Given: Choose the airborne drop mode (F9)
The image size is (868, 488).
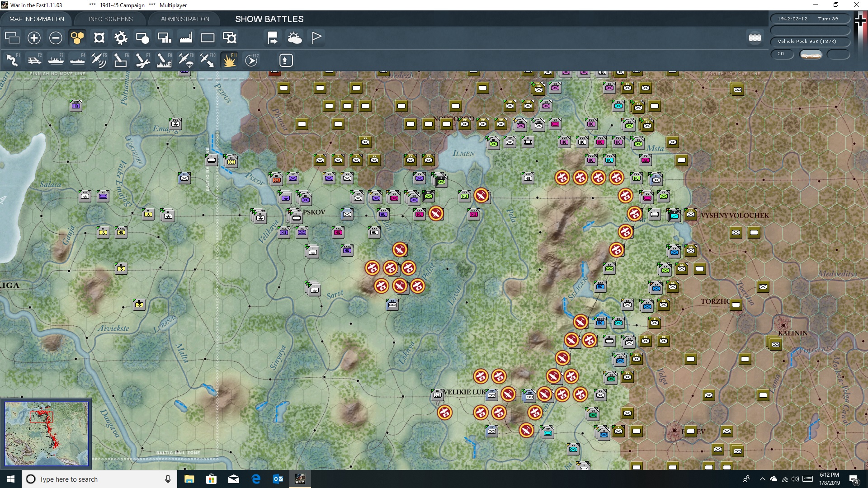Looking at the screenshot, I should (x=186, y=60).
